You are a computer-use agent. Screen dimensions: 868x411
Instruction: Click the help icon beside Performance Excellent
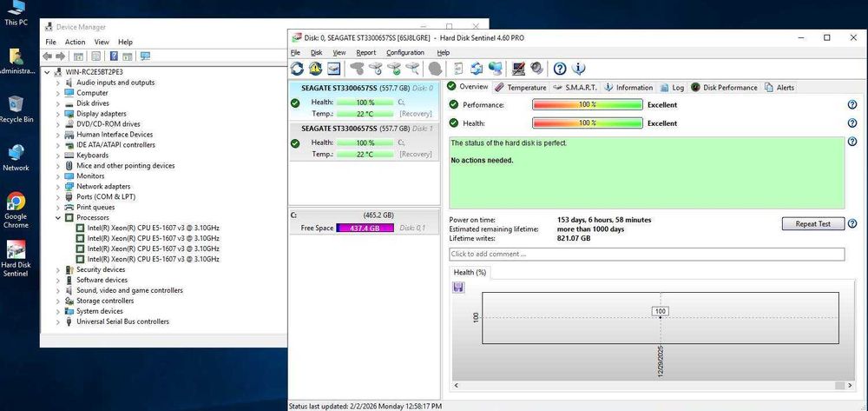[852, 104]
